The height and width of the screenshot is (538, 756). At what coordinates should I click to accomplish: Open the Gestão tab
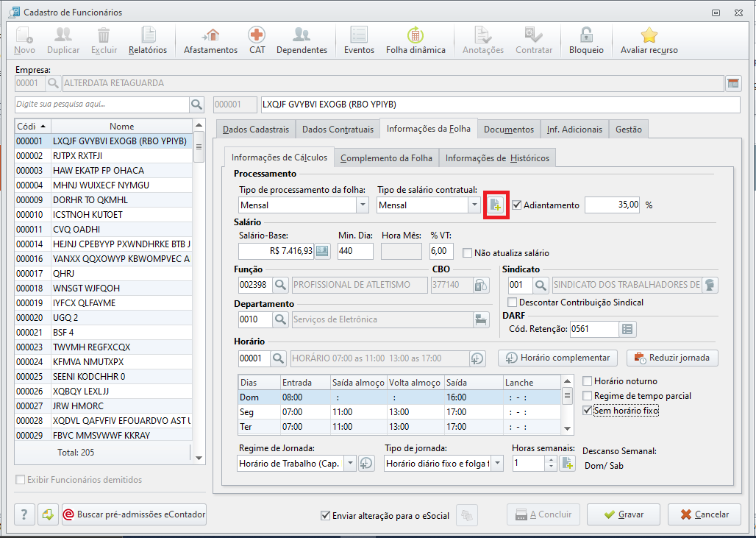click(x=629, y=130)
